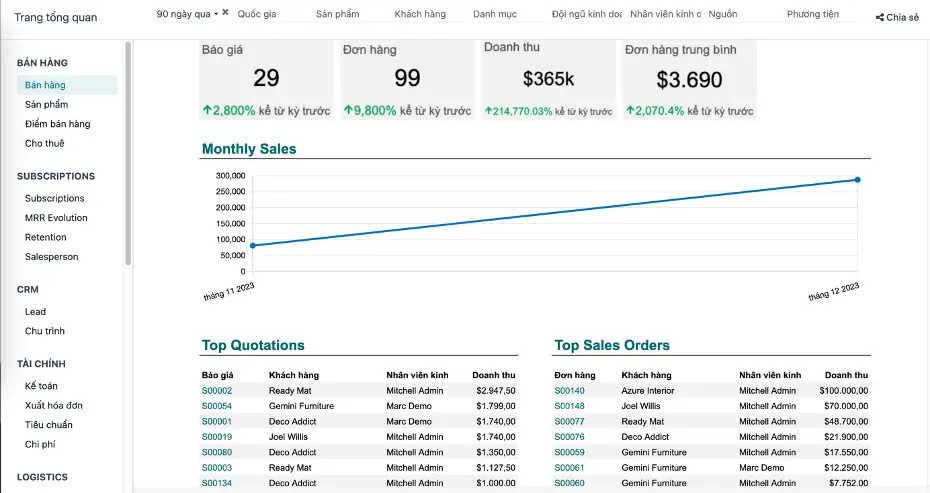
Task: Open the Retention sidebar item
Action: [x=46, y=237]
